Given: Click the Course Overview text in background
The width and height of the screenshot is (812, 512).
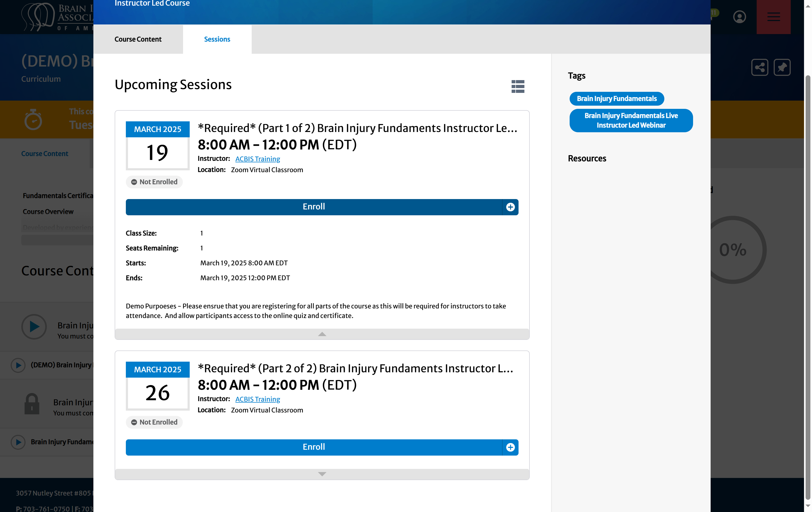Looking at the screenshot, I should point(48,212).
